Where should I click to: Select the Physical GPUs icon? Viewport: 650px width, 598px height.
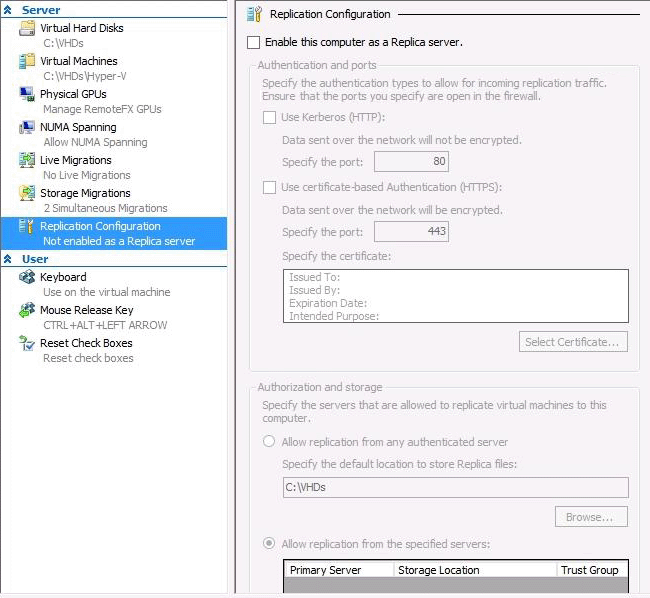[28, 94]
